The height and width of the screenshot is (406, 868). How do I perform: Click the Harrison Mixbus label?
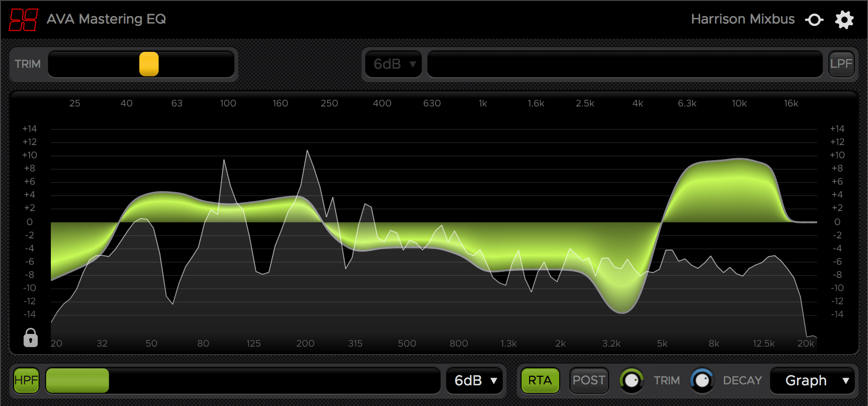743,19
